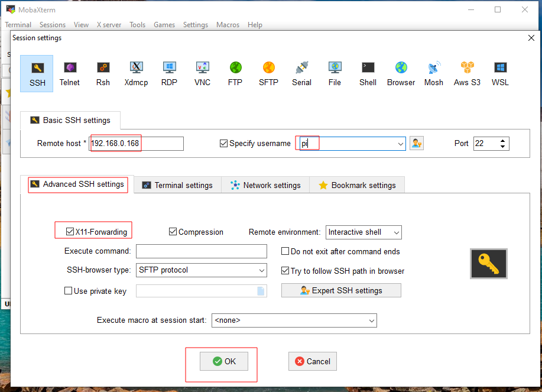Expand Execute macro at session start dropdown

[x=372, y=321]
